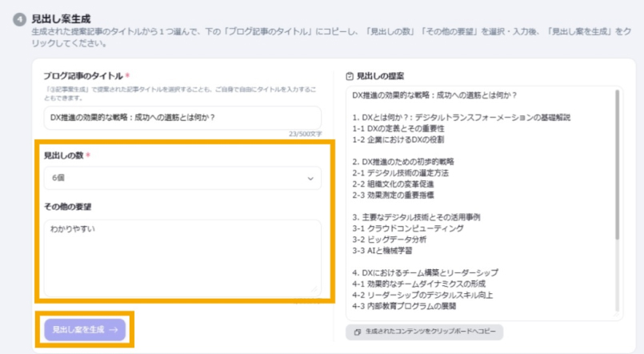Click into the その他の要望 text area

182,258
